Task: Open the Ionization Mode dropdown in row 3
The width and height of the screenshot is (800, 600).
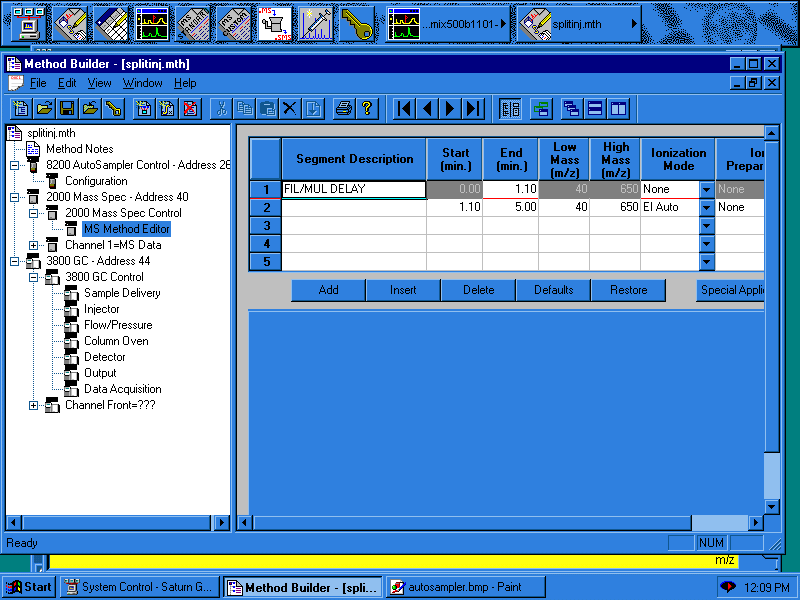Action: click(707, 225)
